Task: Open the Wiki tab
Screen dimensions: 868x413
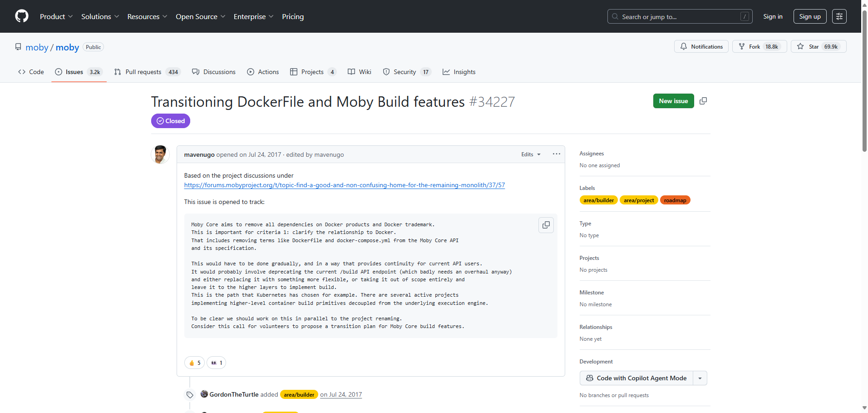Action: 360,72
